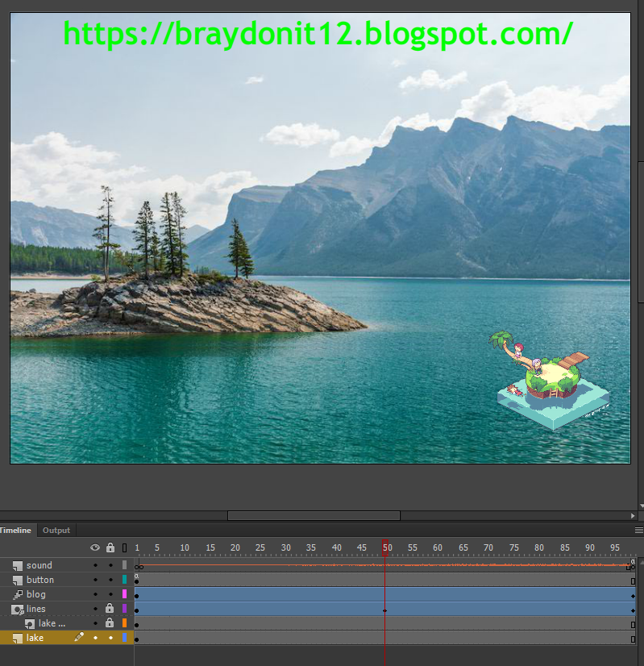Click the masked layer icon next to 'lake ...'
This screenshot has height=666, width=644.
tap(29, 624)
